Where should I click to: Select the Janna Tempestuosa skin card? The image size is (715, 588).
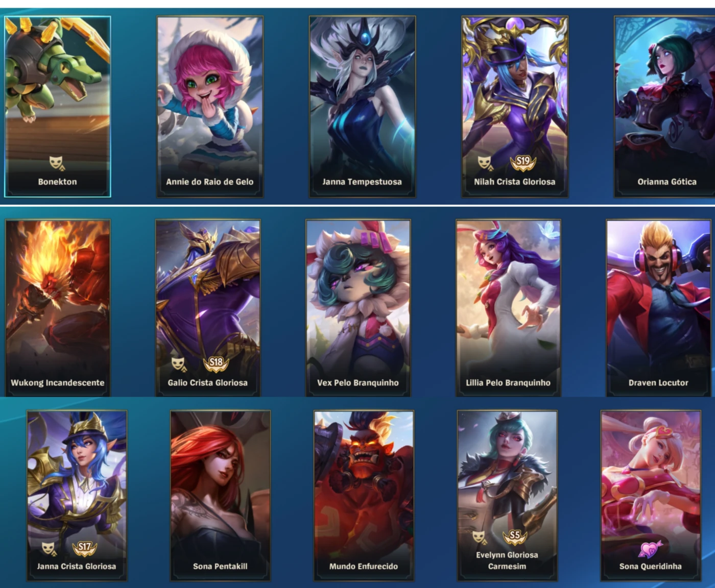pos(362,107)
